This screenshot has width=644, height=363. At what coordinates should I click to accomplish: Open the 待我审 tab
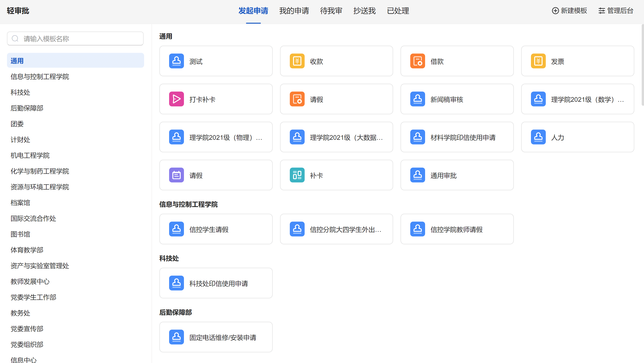(x=331, y=11)
